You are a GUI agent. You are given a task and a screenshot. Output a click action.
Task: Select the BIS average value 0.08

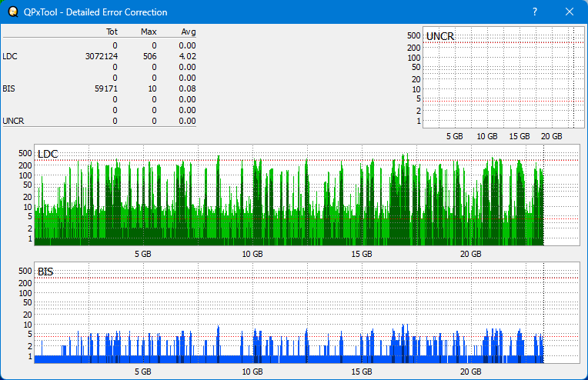pyautogui.click(x=187, y=88)
